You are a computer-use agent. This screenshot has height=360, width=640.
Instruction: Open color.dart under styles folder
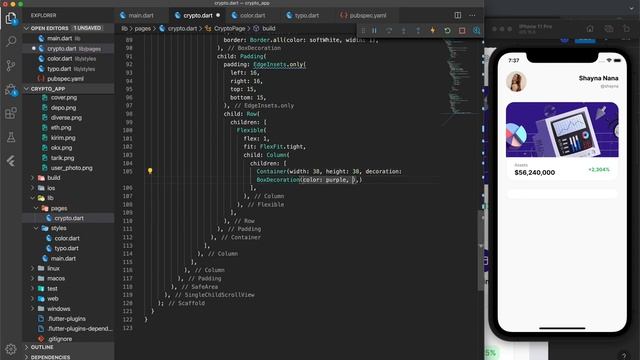[67, 238]
